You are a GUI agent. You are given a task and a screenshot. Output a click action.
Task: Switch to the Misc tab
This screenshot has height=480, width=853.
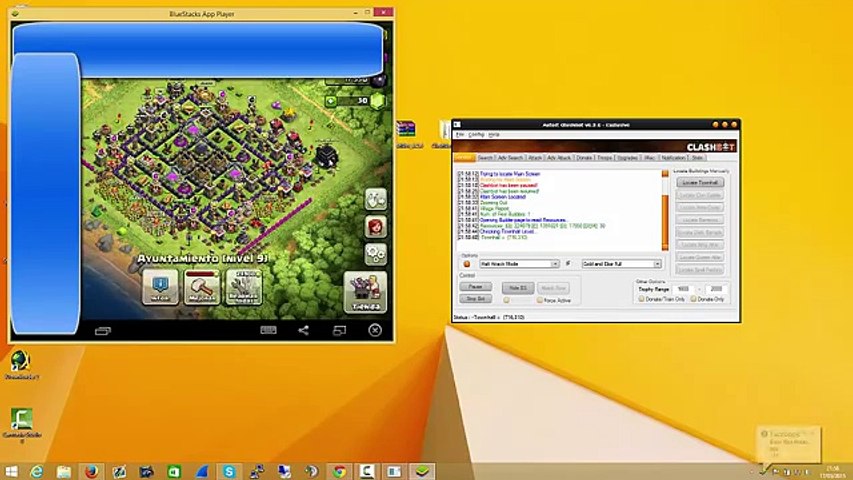650,158
